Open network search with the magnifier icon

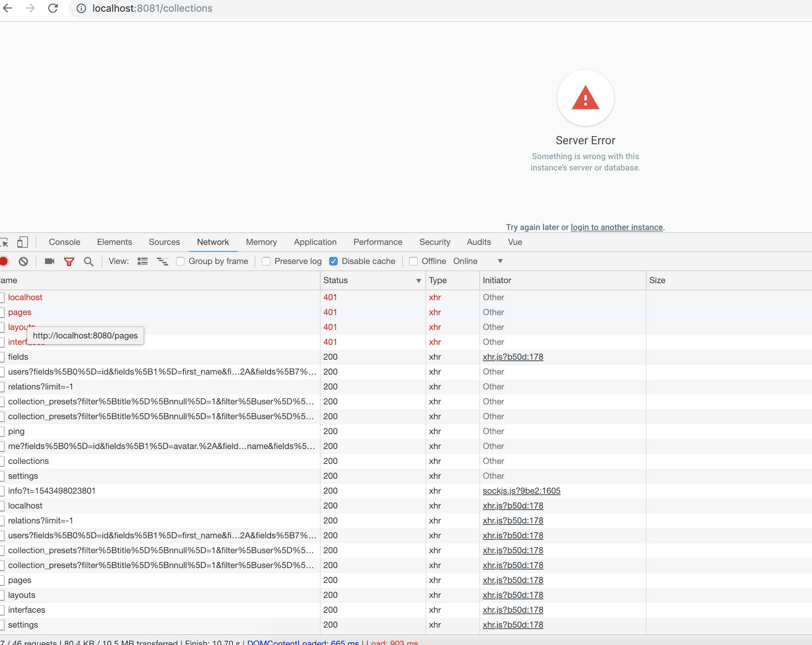point(89,261)
